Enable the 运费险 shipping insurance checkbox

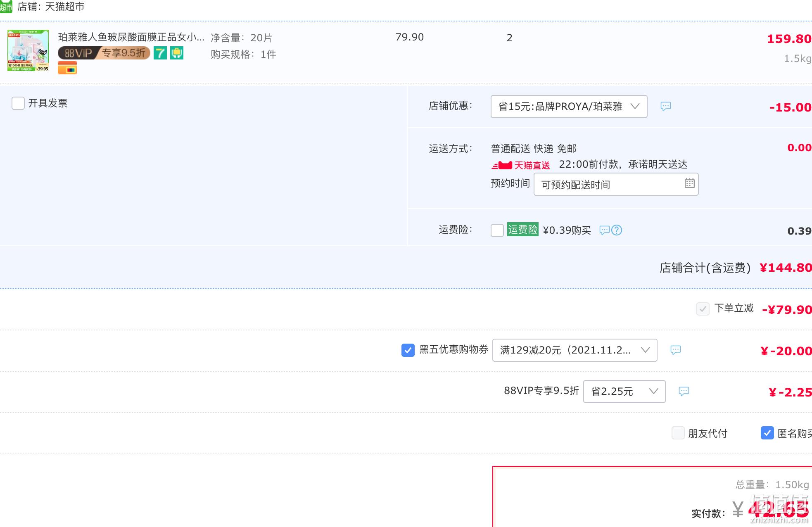point(497,230)
